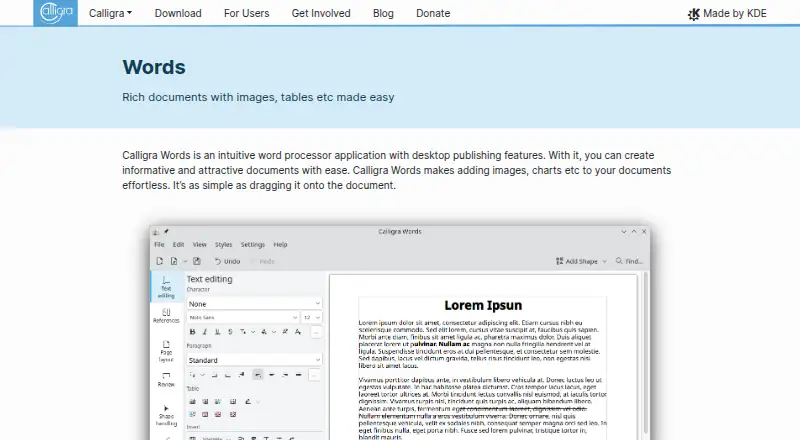Click the 'Rich documents with images' tagline

258,97
